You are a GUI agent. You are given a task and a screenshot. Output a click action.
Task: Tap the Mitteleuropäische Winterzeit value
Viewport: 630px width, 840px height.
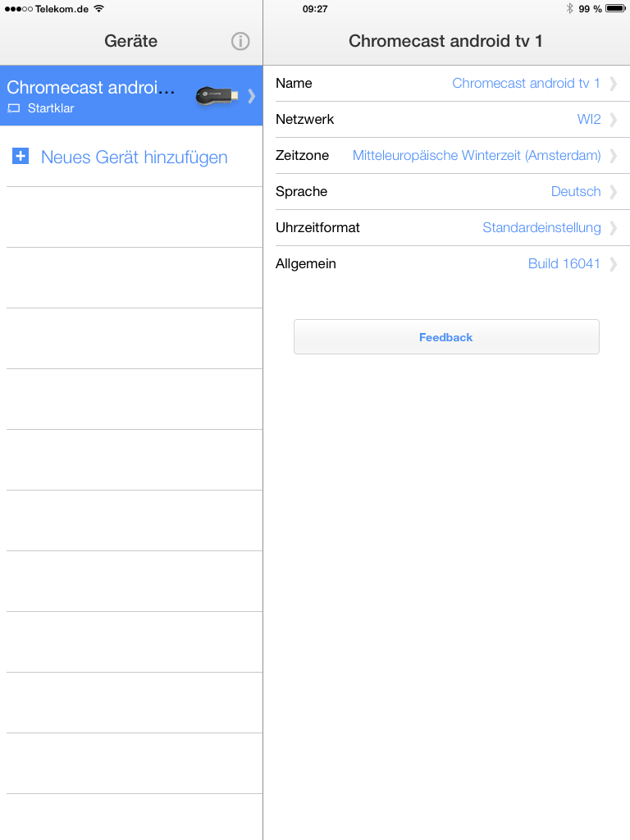[477, 156]
